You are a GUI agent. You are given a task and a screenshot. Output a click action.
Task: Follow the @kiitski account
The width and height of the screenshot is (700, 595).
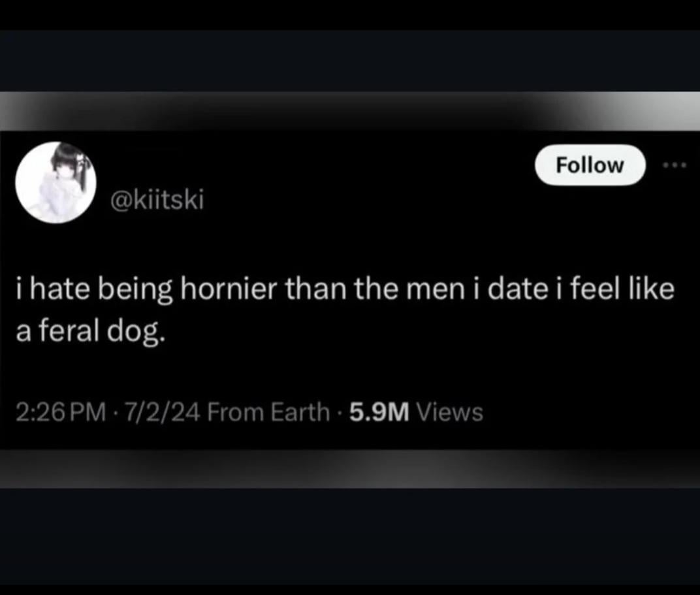pyautogui.click(x=590, y=165)
